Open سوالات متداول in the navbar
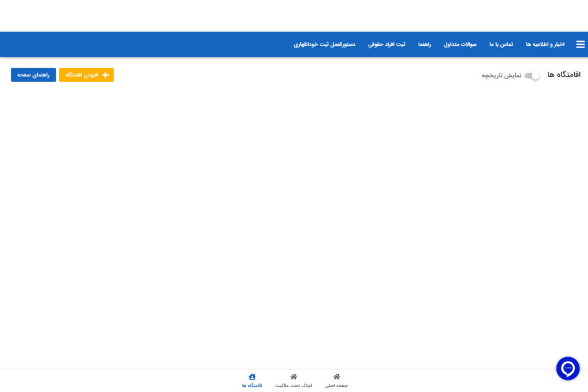 pos(460,45)
